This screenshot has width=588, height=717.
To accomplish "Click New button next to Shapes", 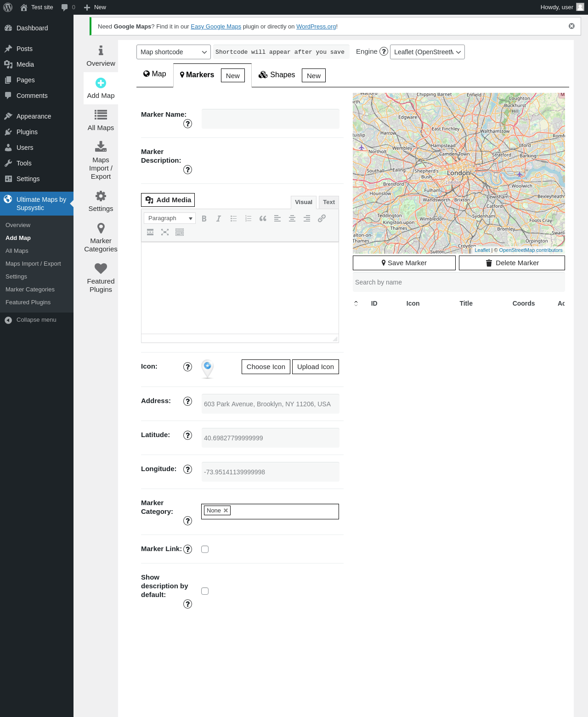I will click(x=314, y=76).
